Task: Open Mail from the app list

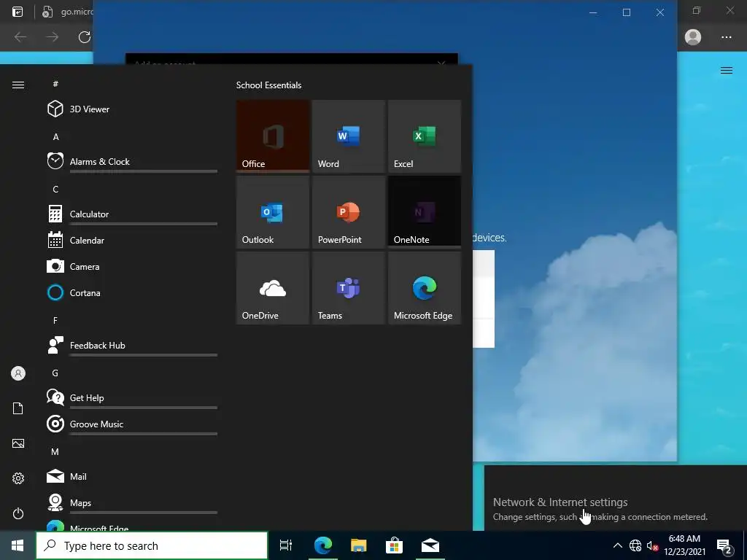Action: pyautogui.click(x=132, y=476)
